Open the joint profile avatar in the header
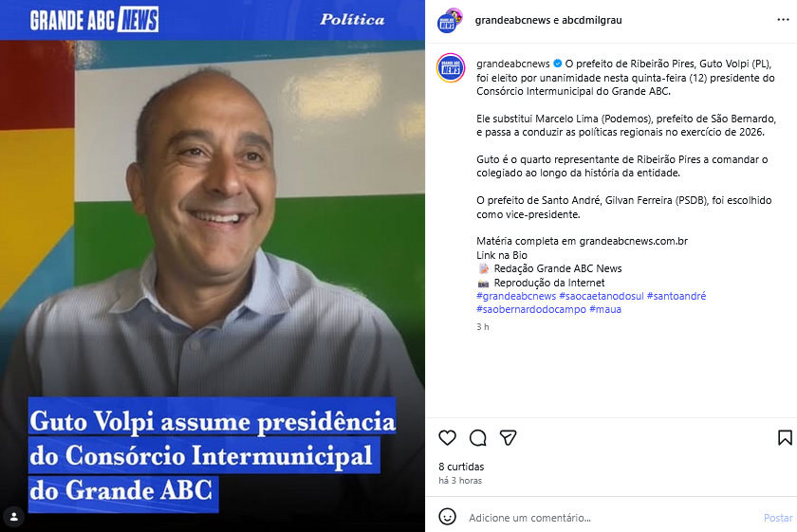The image size is (797, 532). (x=450, y=20)
